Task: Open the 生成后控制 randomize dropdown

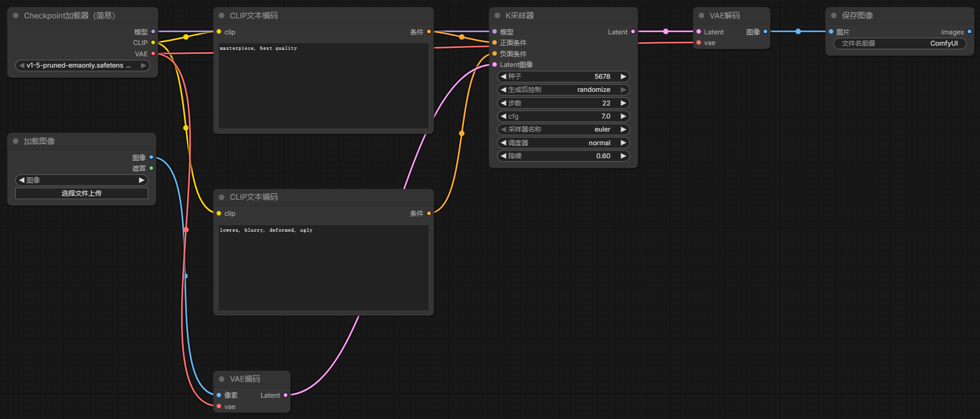Action: click(x=564, y=89)
